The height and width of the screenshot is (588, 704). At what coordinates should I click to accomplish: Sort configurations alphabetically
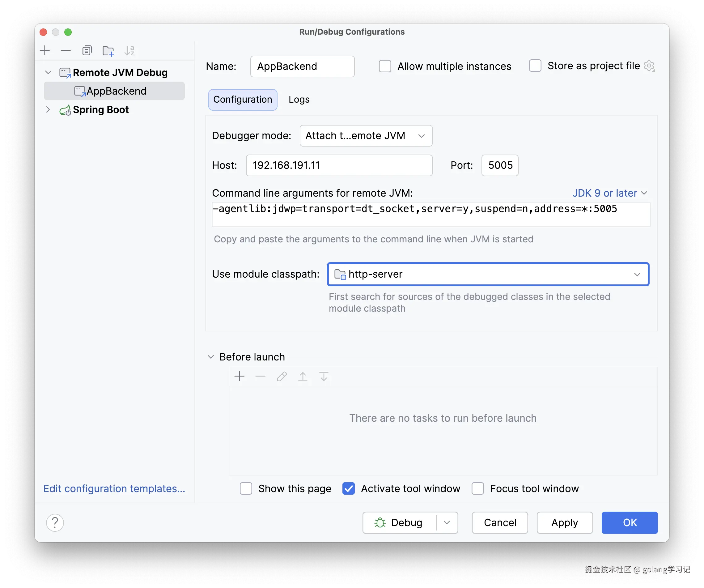point(130,50)
